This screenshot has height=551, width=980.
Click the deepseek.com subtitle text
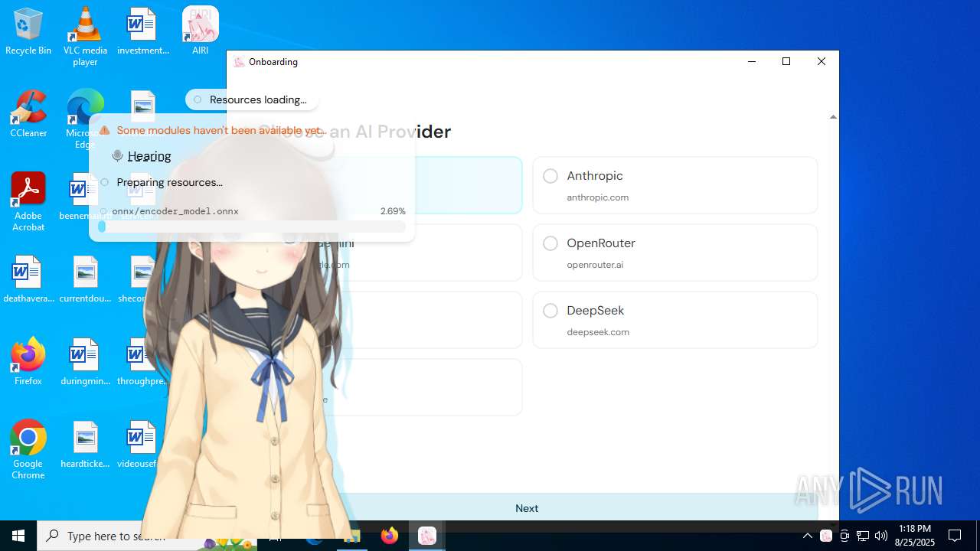click(x=598, y=332)
